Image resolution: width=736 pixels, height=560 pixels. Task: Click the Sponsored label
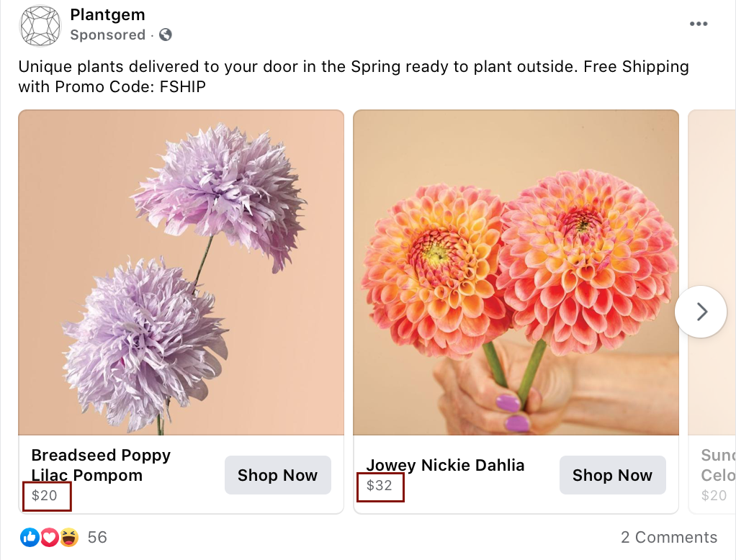click(x=109, y=34)
